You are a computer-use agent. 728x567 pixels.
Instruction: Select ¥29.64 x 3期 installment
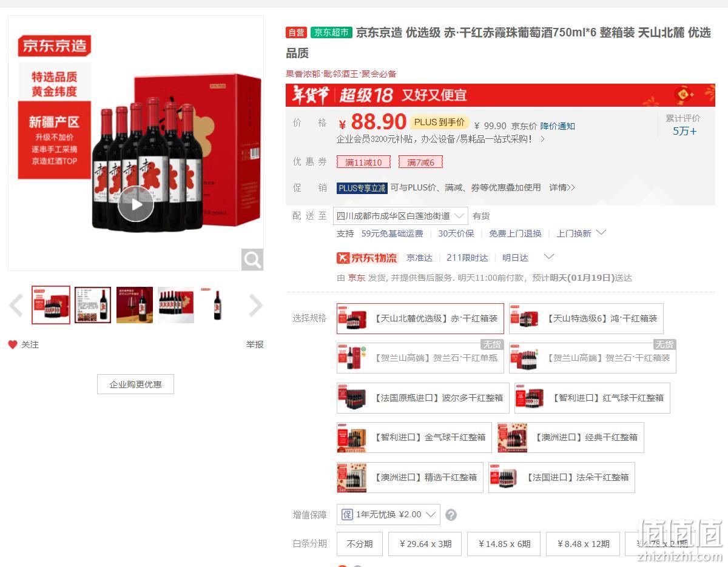click(x=425, y=544)
